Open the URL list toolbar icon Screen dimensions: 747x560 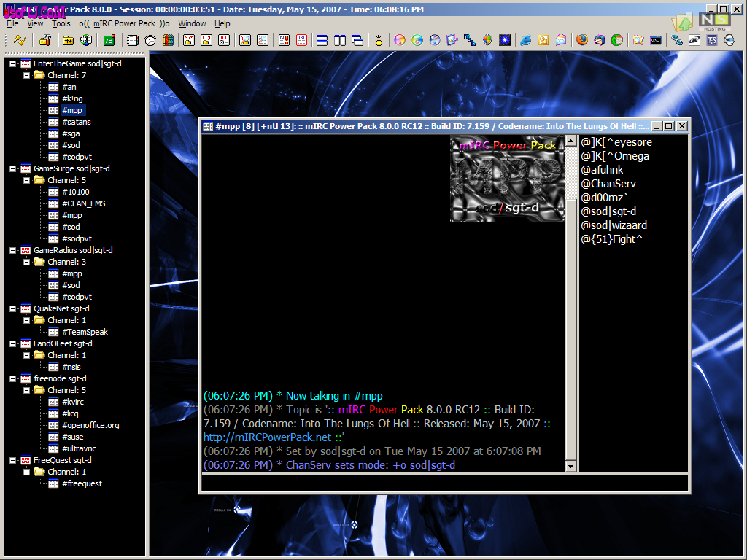click(x=301, y=41)
